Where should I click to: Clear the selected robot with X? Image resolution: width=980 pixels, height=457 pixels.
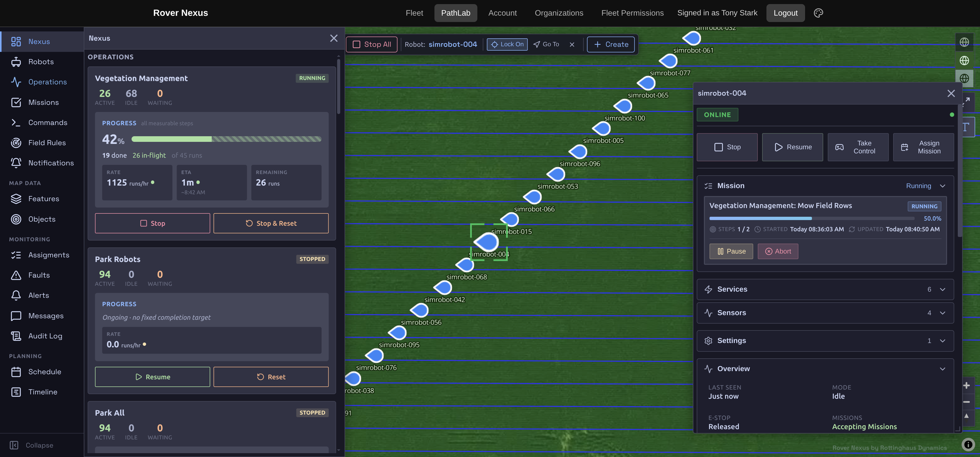coord(572,44)
